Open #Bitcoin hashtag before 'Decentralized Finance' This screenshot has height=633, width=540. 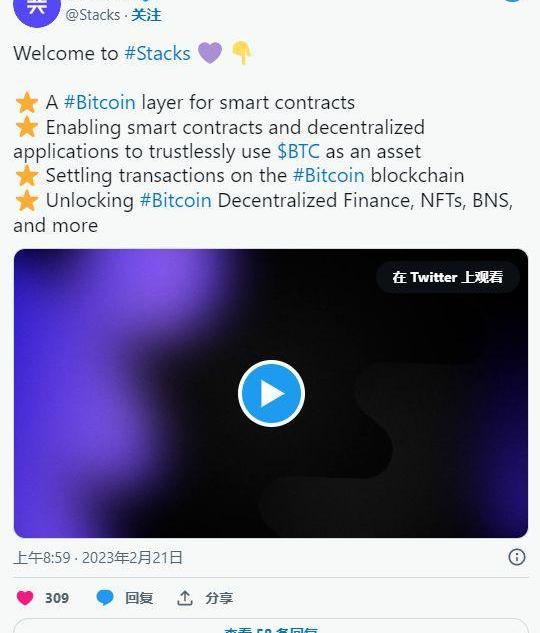(x=176, y=200)
